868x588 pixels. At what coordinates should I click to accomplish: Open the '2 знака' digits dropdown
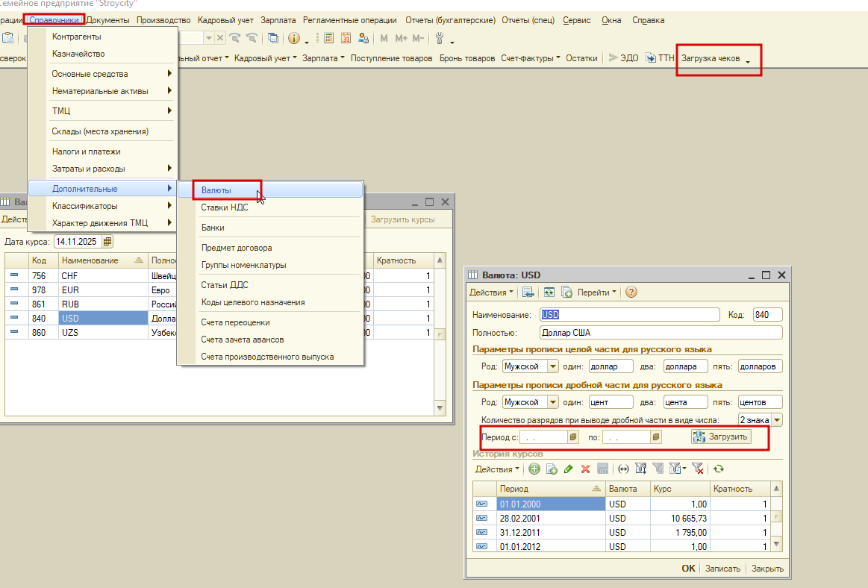tap(777, 420)
